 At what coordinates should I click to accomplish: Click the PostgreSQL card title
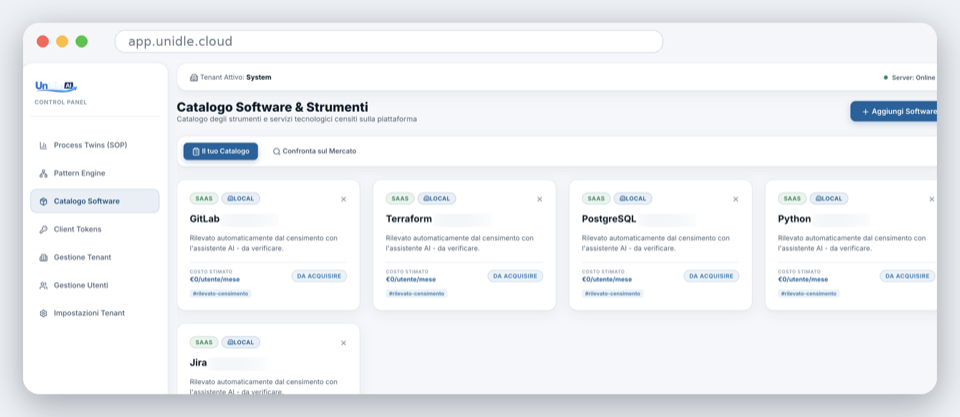point(609,219)
